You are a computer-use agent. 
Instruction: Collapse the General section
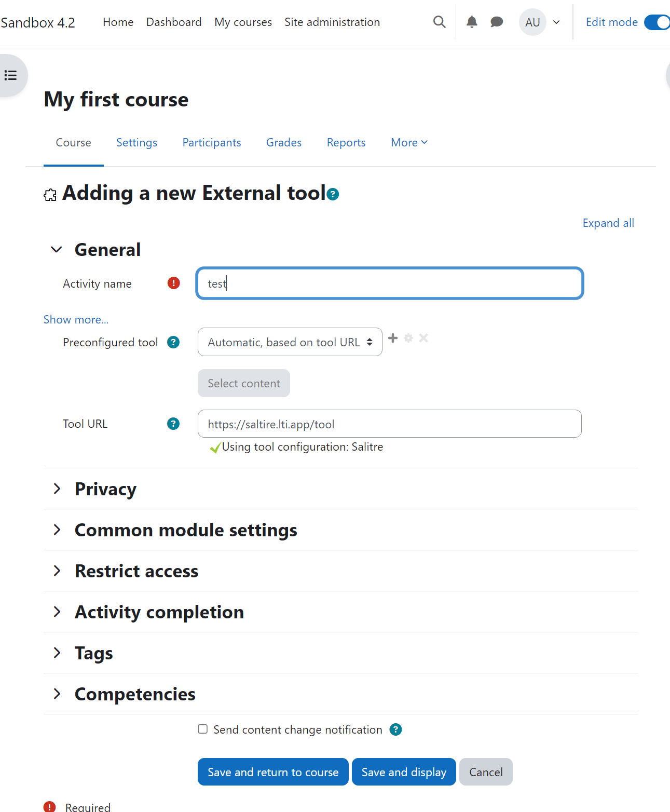[x=57, y=250]
